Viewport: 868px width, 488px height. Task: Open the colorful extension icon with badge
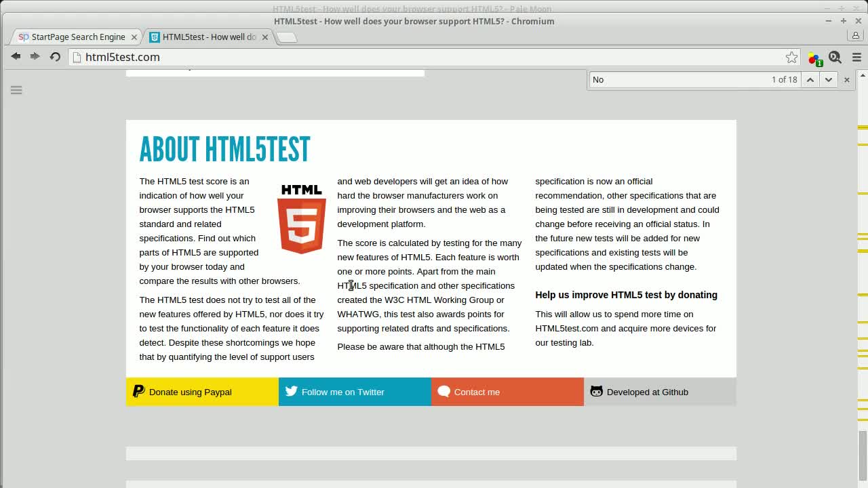point(815,58)
